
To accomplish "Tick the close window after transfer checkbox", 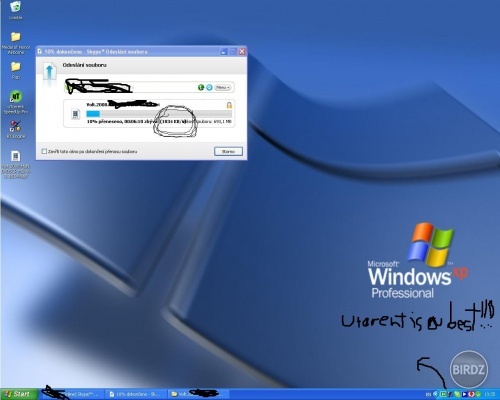I will coord(44,151).
